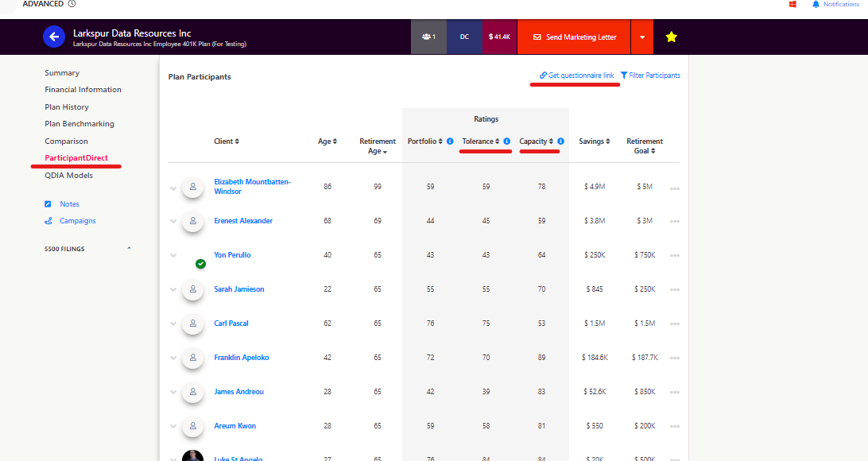868x461 pixels.
Task: Expand the Elizabeth Mountbatten-Windsor row
Action: pyautogui.click(x=173, y=188)
